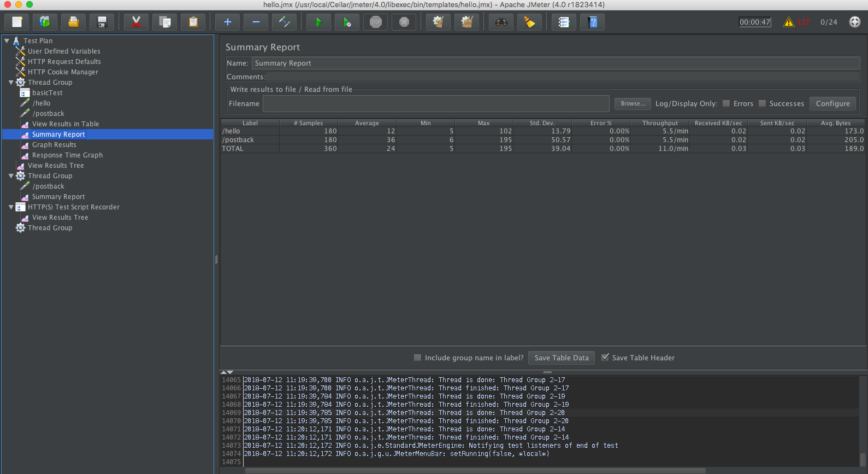Screen dimensions: 868x474
Task: Click the Browse... button
Action: tap(633, 103)
